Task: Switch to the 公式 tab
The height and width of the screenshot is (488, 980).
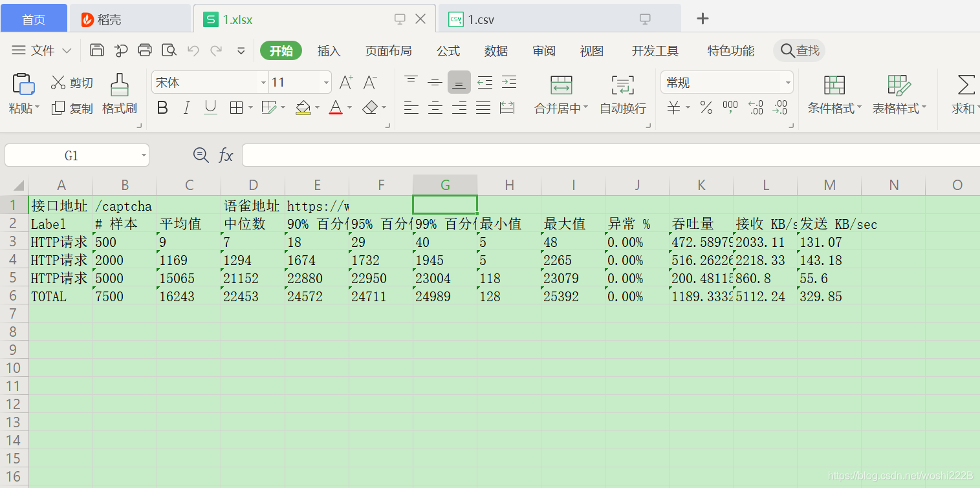Action: tap(448, 50)
